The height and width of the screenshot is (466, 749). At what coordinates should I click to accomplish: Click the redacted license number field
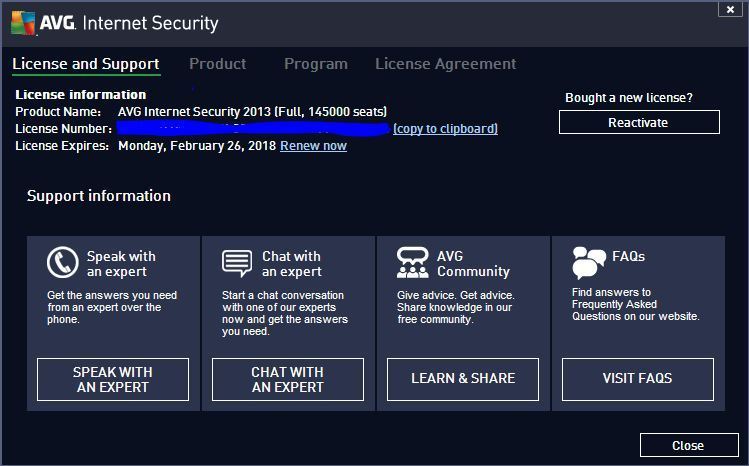point(252,129)
